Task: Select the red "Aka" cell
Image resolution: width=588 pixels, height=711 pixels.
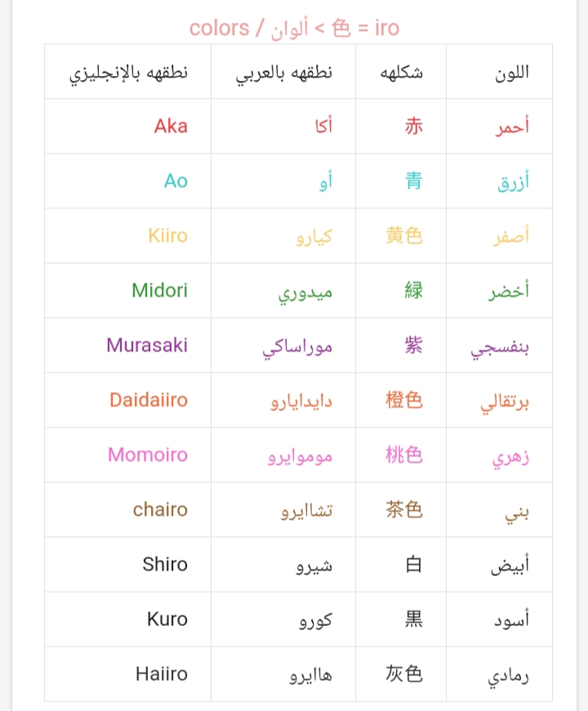Action: click(171, 126)
